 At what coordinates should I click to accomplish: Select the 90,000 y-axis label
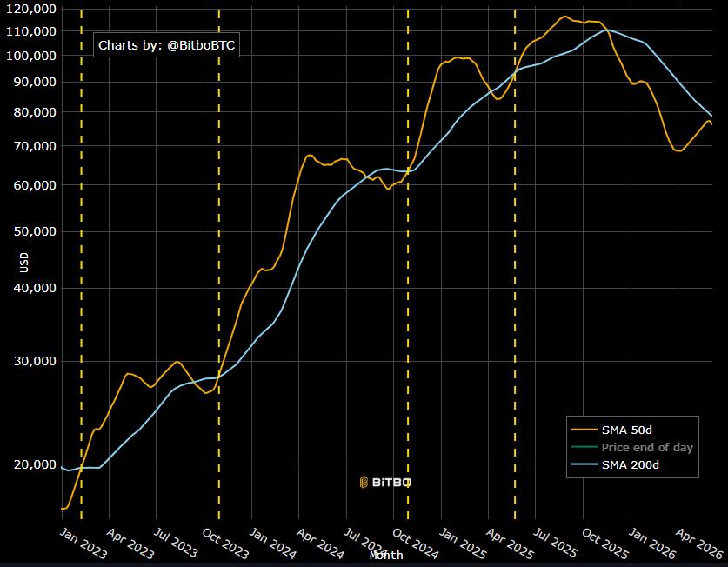(35, 82)
